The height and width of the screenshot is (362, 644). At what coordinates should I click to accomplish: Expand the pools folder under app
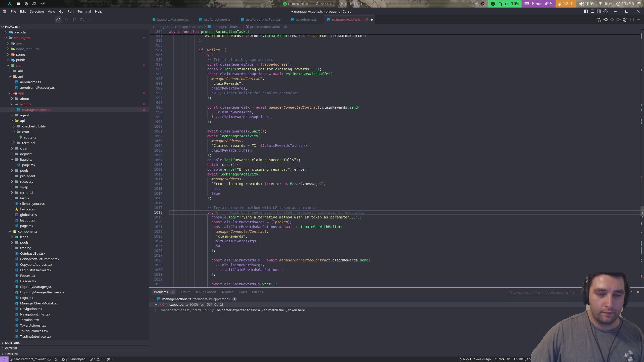[74, 170]
